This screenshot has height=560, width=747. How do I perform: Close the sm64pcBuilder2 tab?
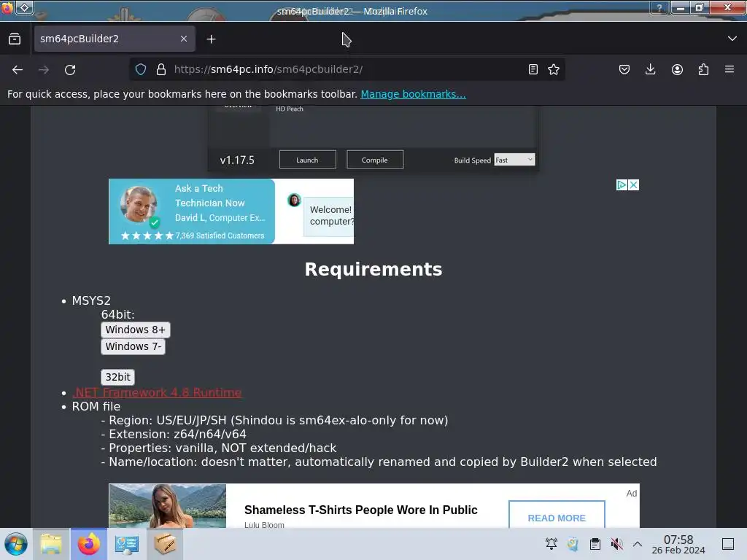click(x=184, y=39)
